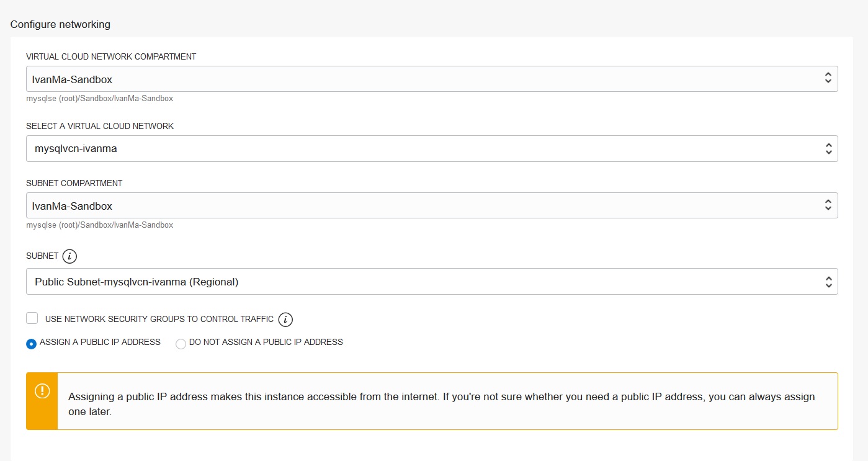Click the arrows icon in the virtual cloud network compartment field
Image resolution: width=868 pixels, height=461 pixels.
[x=828, y=78]
